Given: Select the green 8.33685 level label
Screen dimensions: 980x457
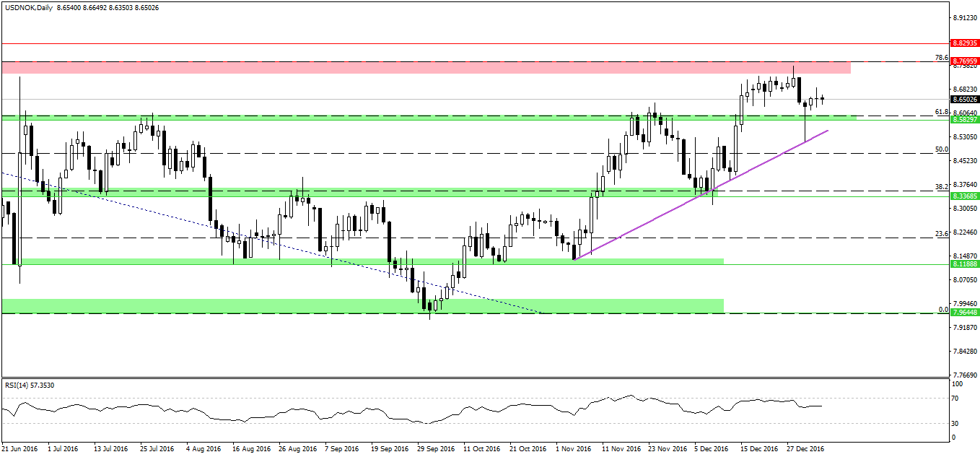Looking at the screenshot, I should [964, 196].
